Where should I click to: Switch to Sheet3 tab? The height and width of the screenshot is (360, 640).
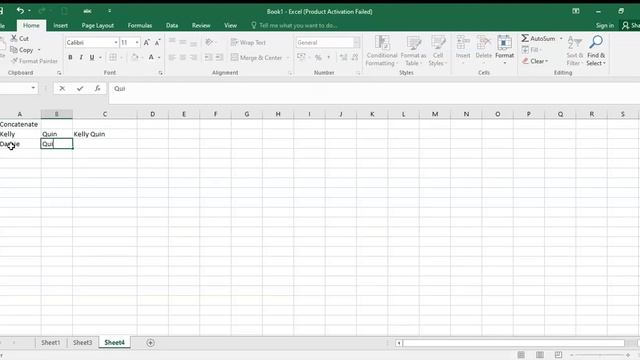82,342
